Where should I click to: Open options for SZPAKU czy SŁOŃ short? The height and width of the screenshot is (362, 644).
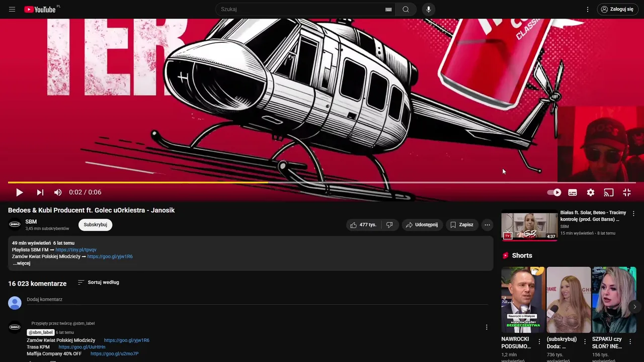point(630,341)
